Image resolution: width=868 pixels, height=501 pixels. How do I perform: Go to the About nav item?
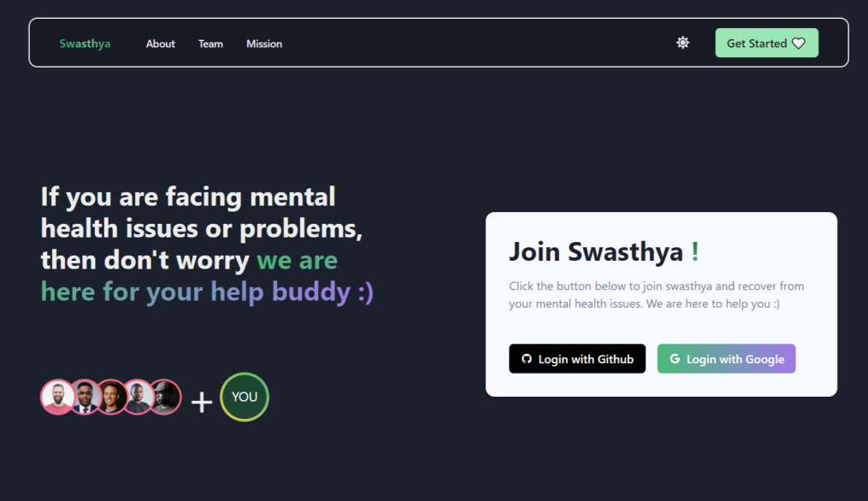click(161, 44)
